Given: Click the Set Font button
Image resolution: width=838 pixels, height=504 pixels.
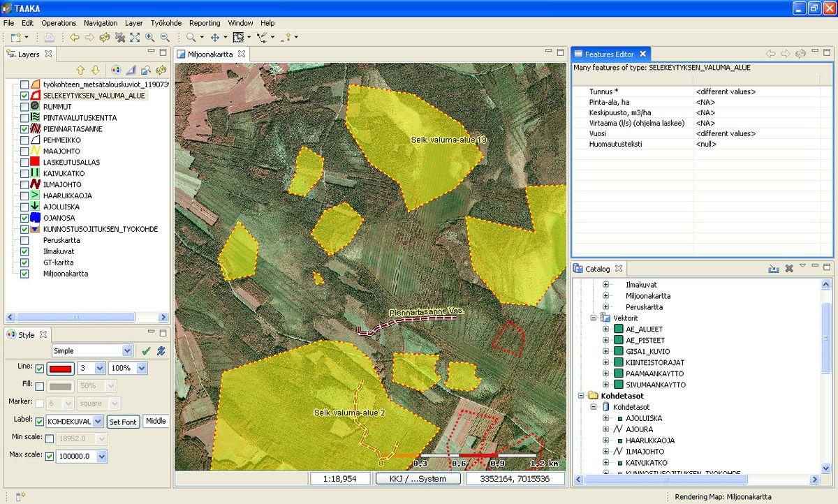Looking at the screenshot, I should (123, 422).
